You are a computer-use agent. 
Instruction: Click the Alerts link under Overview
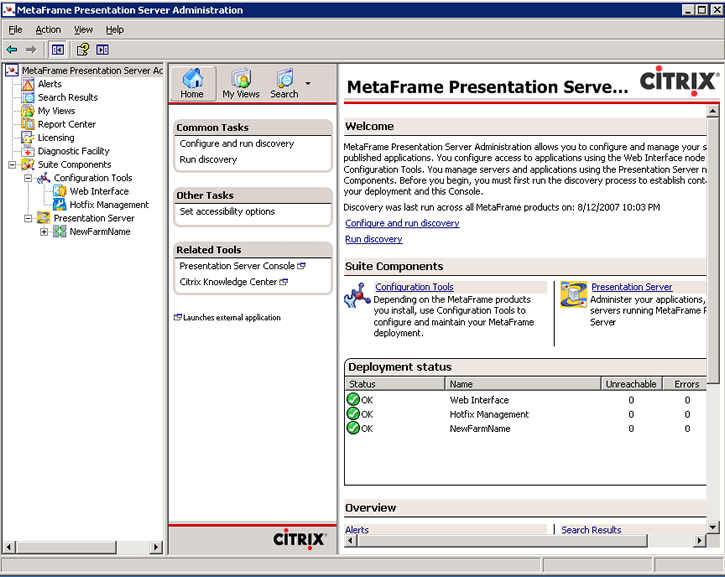[x=357, y=530]
